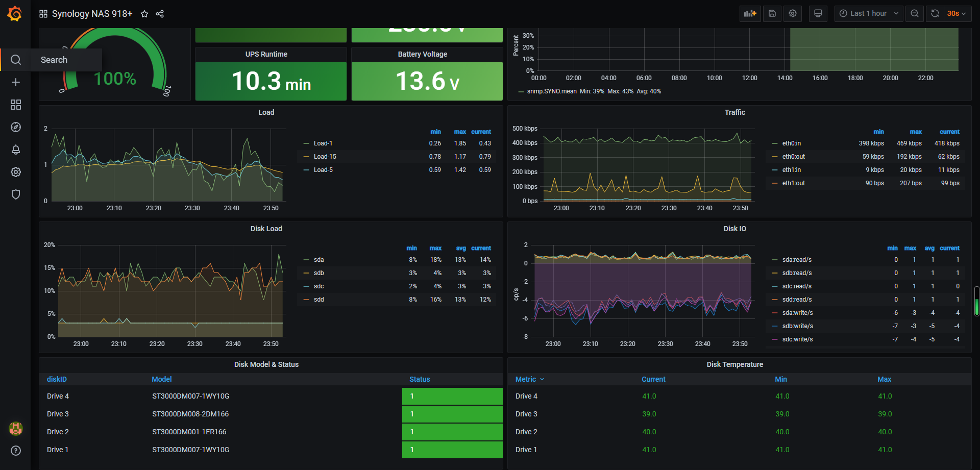This screenshot has width=980, height=470.
Task: Open the Help question mark icon
Action: pos(16,451)
